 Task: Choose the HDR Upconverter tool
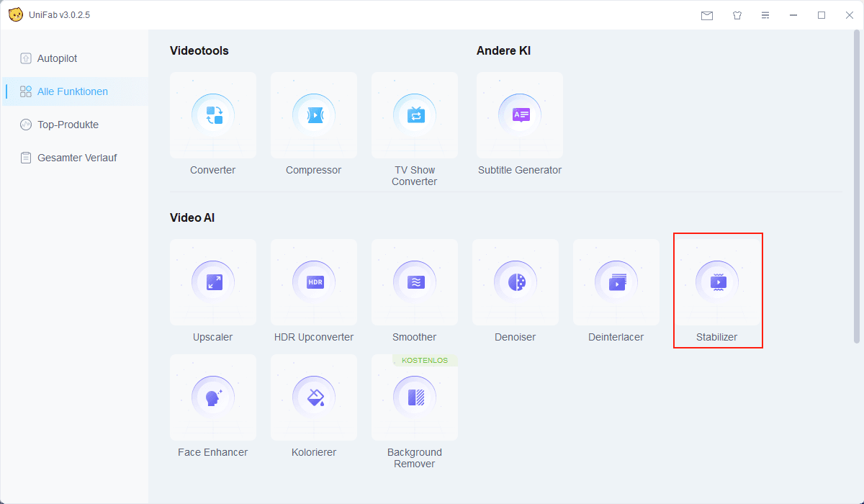[x=314, y=282]
